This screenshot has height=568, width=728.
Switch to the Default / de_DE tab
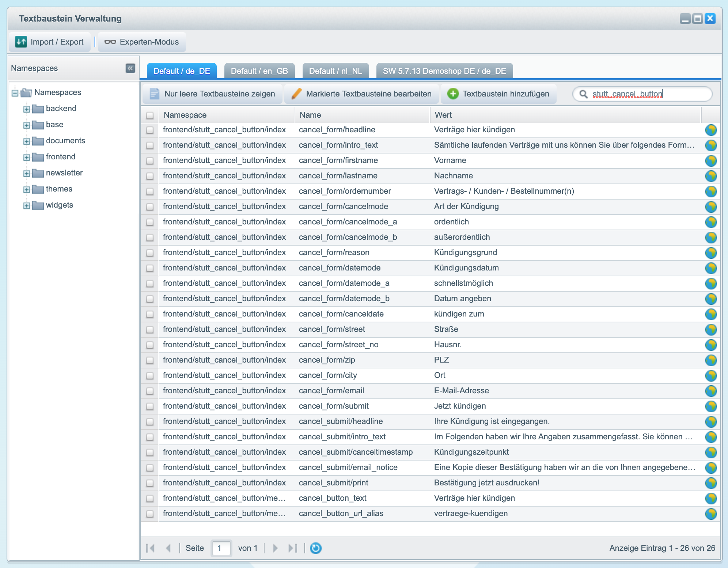pyautogui.click(x=182, y=71)
